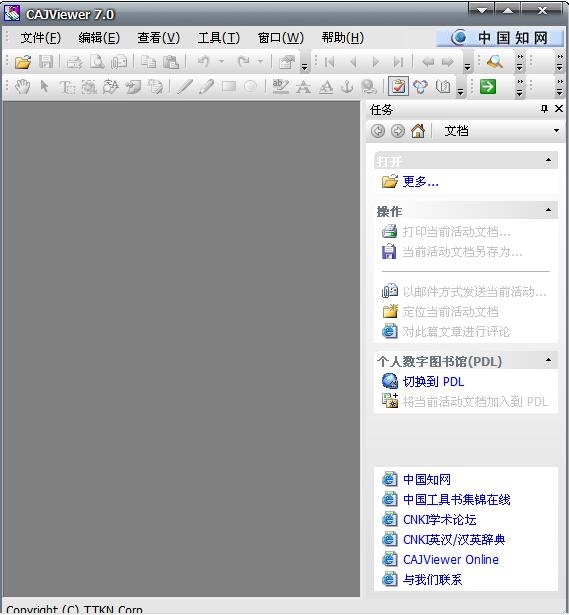Click the Print Preview toolbar icon
This screenshot has height=615, width=569.
[x=97, y=62]
